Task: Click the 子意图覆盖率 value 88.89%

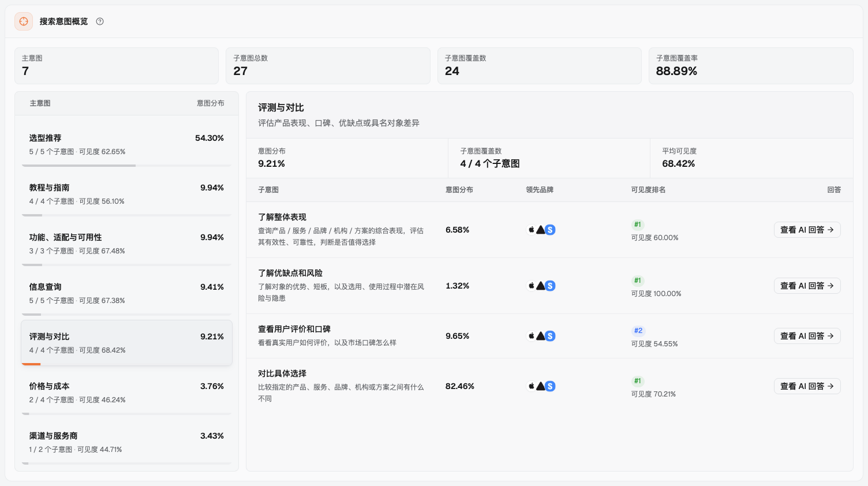Action: coord(676,71)
